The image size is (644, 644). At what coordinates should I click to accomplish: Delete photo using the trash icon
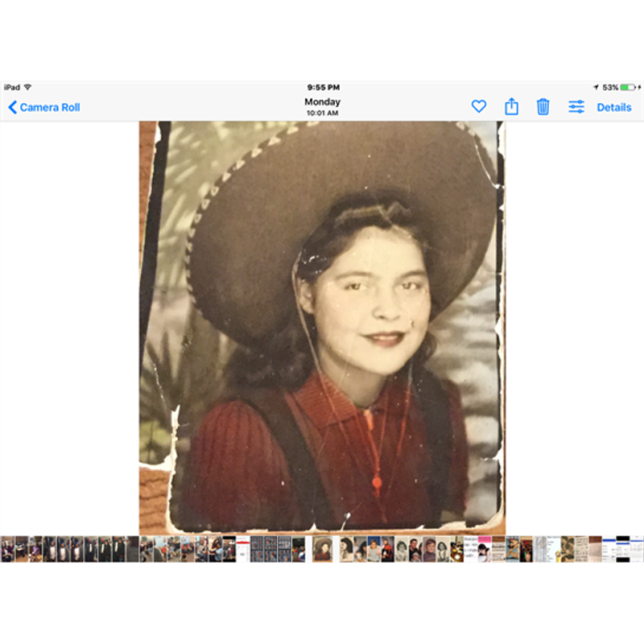point(543,107)
